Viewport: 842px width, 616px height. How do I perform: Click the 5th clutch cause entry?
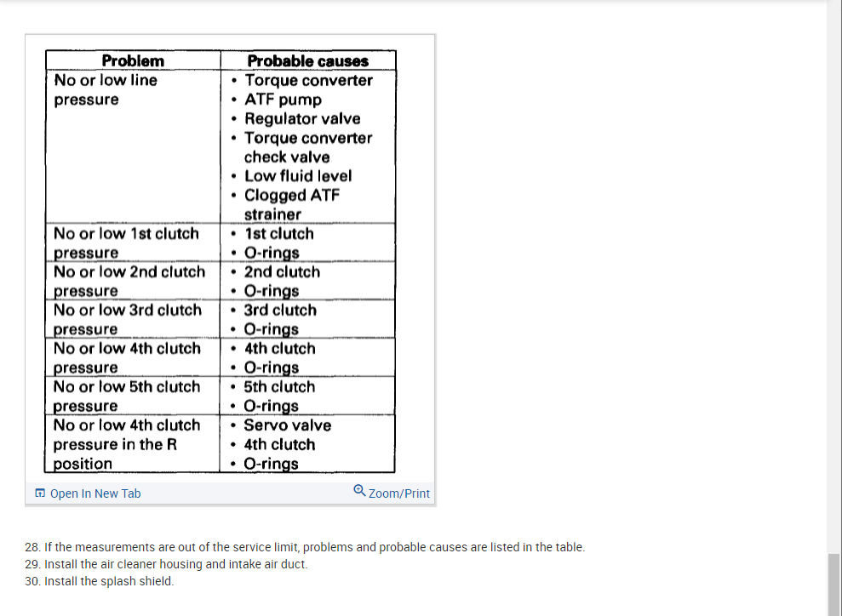pyautogui.click(x=279, y=386)
